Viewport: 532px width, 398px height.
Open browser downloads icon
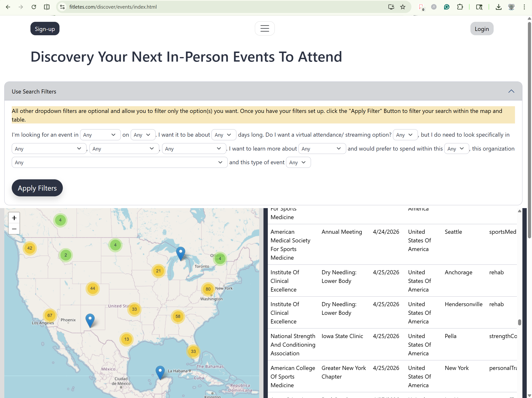499,7
